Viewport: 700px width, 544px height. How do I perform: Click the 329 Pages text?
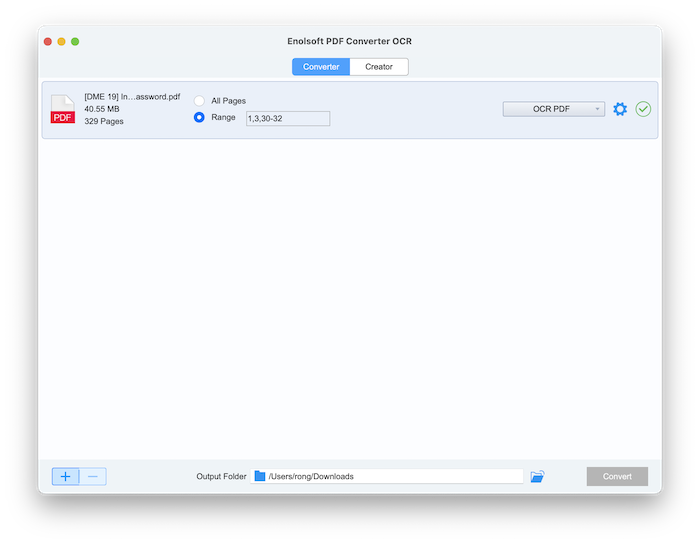(104, 121)
